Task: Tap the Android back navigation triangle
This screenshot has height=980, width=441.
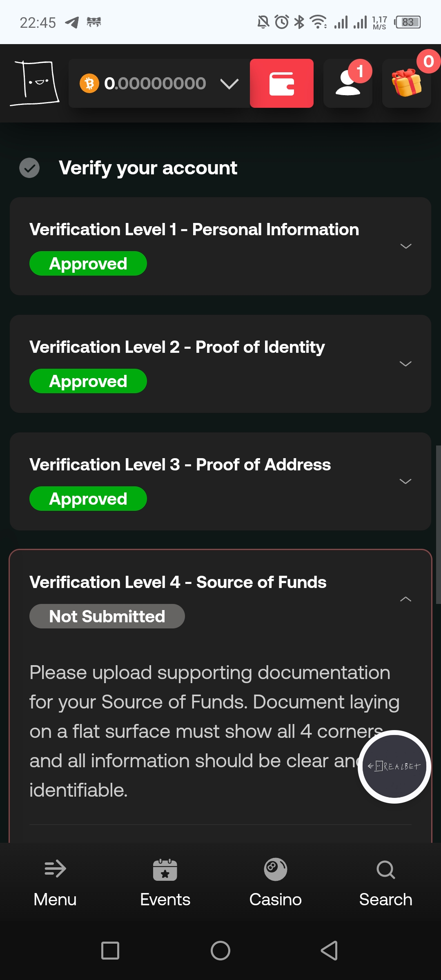Action: (329, 951)
